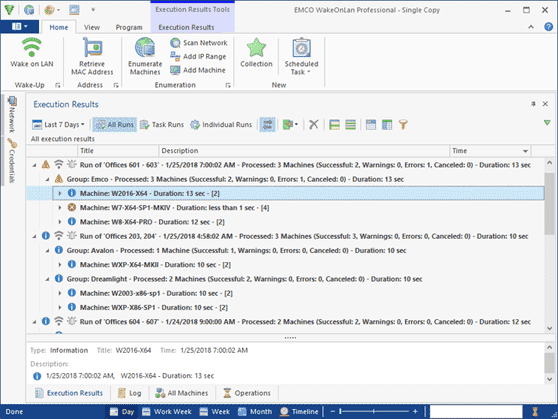This screenshot has height=419, width=558.
Task: Open the View ribbon tab
Action: [91, 27]
